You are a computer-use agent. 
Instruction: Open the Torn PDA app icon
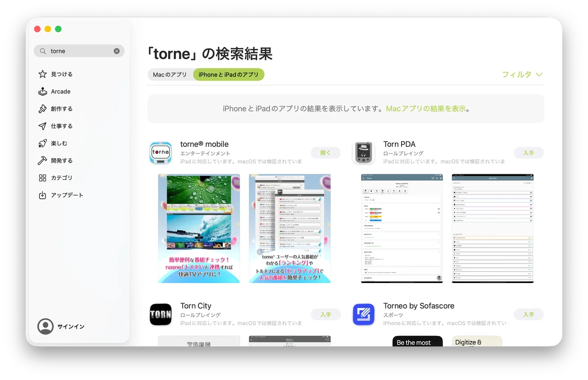pyautogui.click(x=364, y=153)
